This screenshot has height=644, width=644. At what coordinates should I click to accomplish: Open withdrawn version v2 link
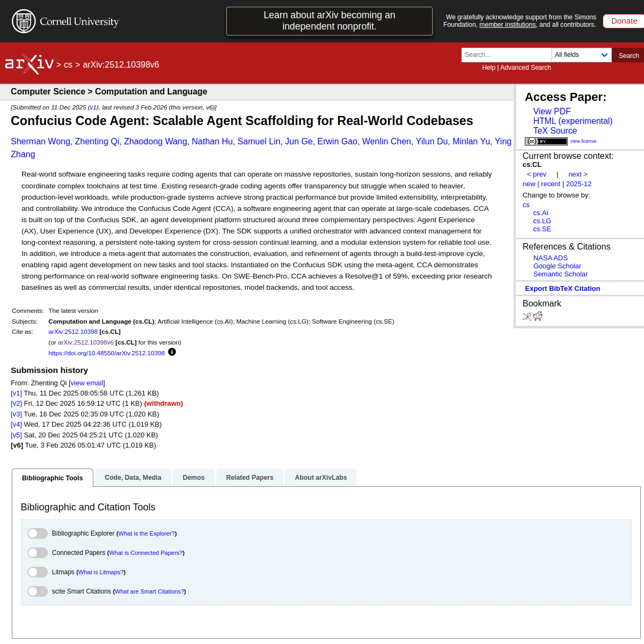click(16, 404)
